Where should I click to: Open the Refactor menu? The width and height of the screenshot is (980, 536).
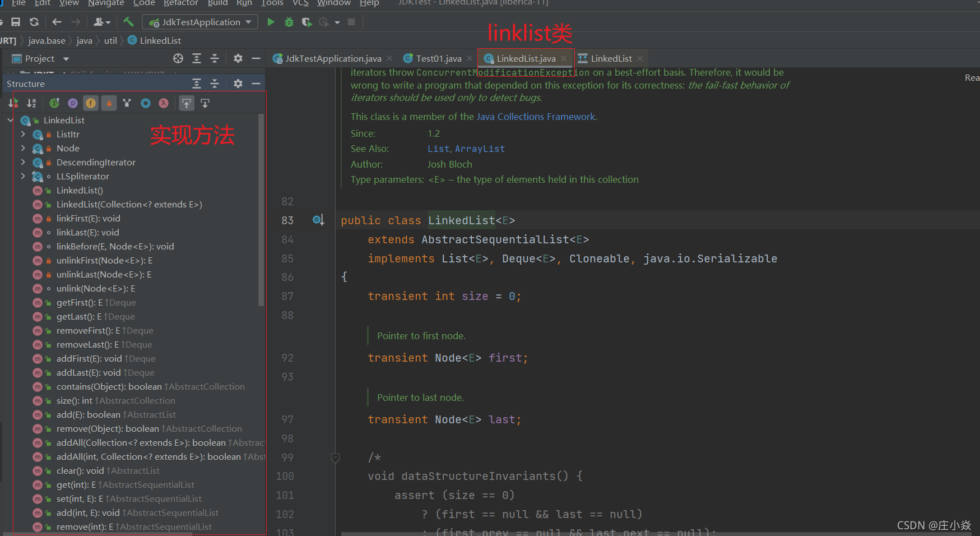pyautogui.click(x=181, y=3)
